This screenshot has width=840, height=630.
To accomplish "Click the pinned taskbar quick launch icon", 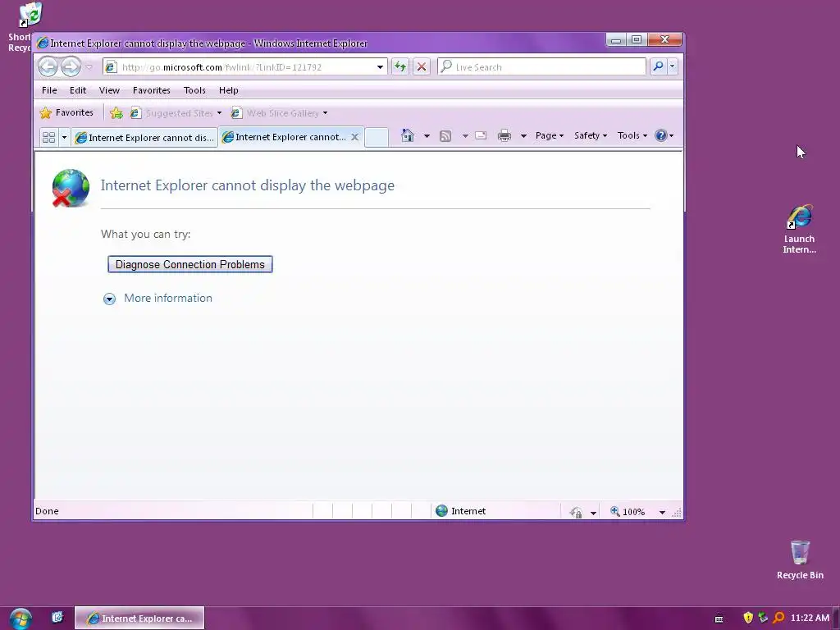I will (57, 617).
